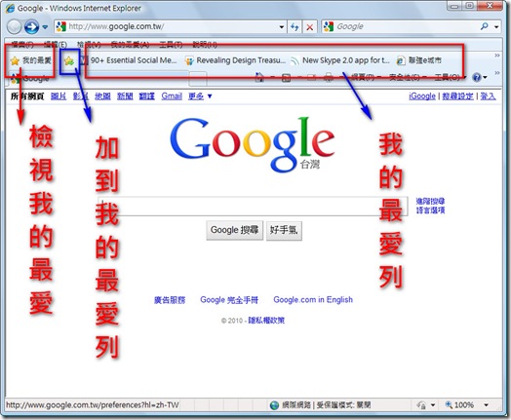Open the 檔案(F) menu
This screenshot has width=511, height=420.
click(x=22, y=44)
